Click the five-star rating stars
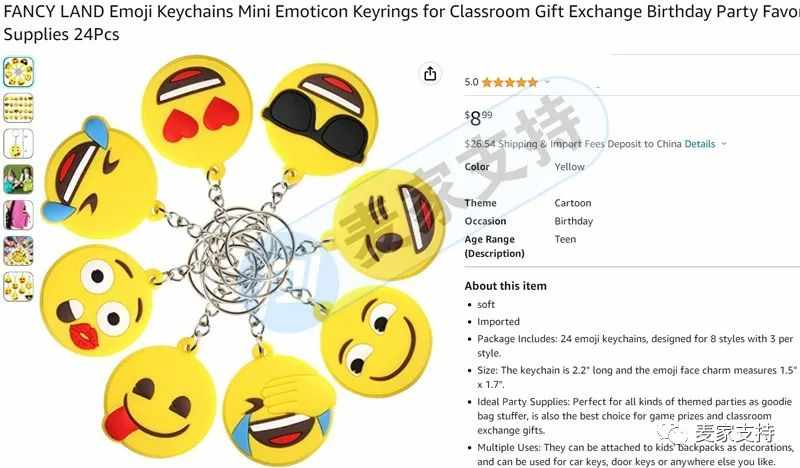Viewport: 800px width, 468px height. point(510,82)
